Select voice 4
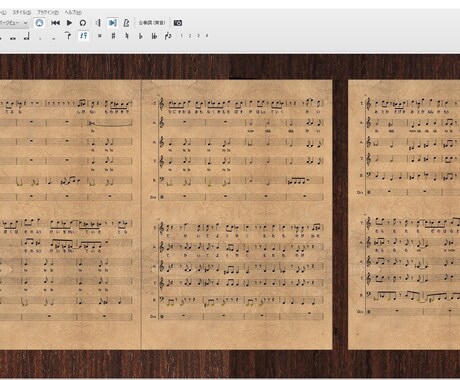 click(x=207, y=36)
